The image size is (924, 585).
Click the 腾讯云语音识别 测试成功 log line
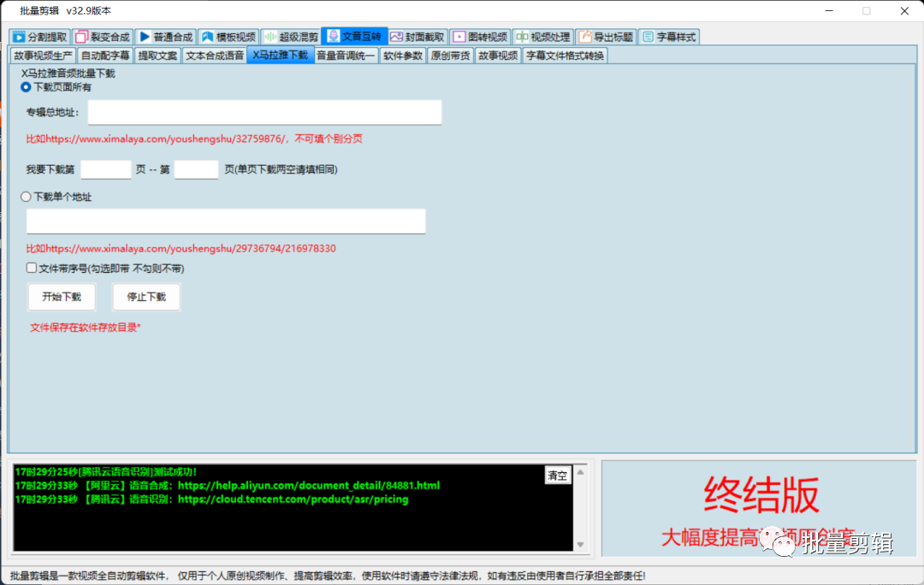coord(106,472)
